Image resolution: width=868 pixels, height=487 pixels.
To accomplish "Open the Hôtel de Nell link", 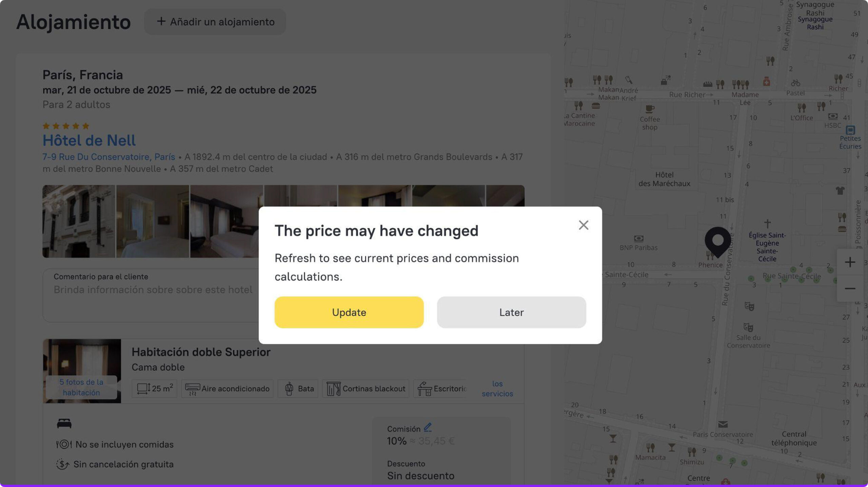I will pyautogui.click(x=89, y=140).
